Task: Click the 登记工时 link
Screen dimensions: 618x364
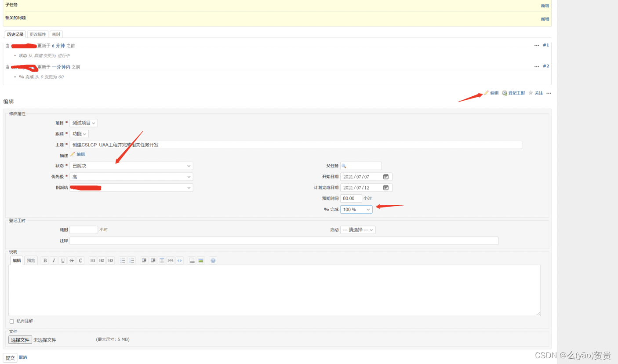Action: pos(513,93)
